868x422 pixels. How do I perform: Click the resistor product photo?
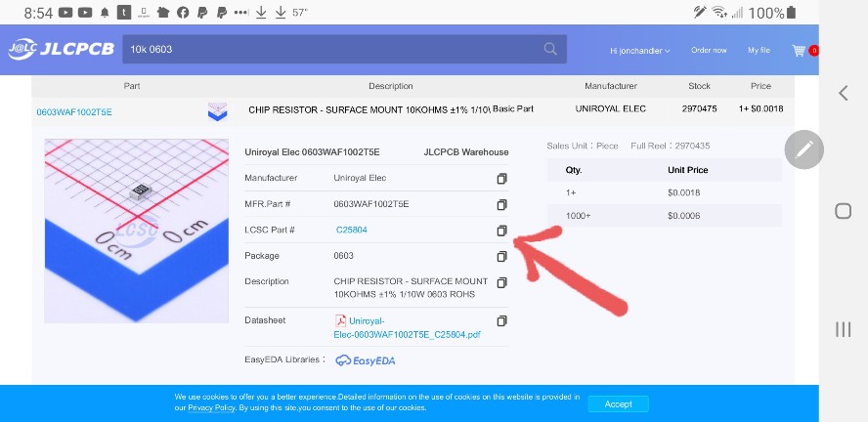click(136, 231)
